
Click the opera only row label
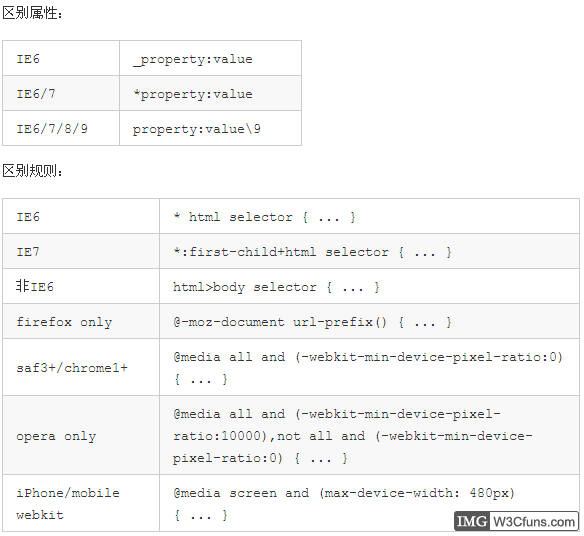coord(56,436)
